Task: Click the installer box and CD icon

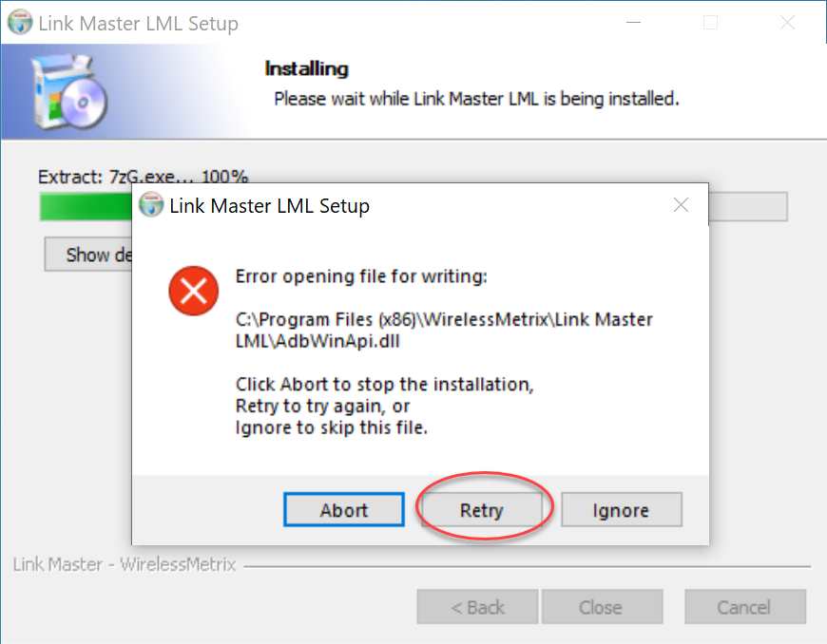Action: (x=69, y=92)
